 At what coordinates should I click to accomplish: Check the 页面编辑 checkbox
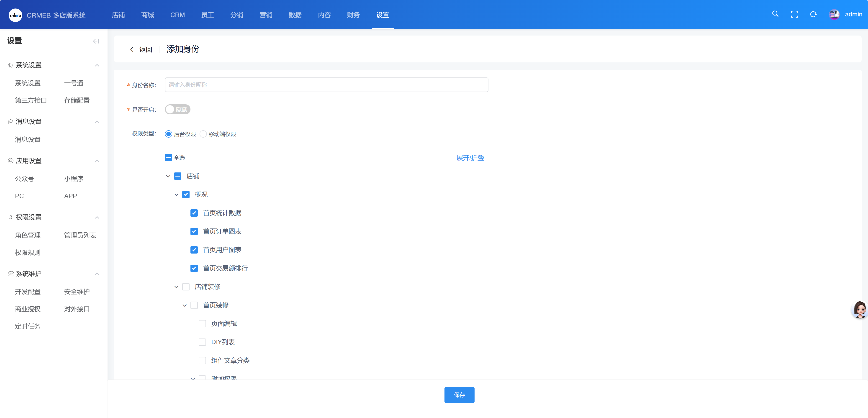[x=202, y=324]
